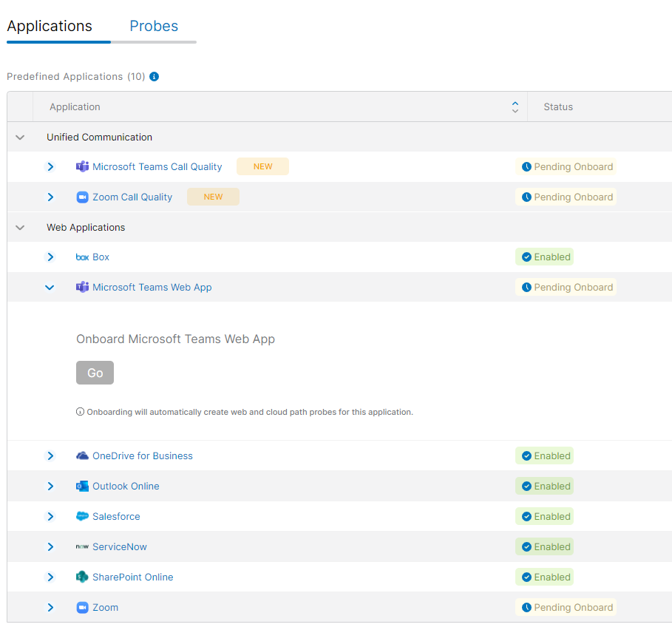Click the Microsoft Teams Call Quality app icon

coord(82,166)
